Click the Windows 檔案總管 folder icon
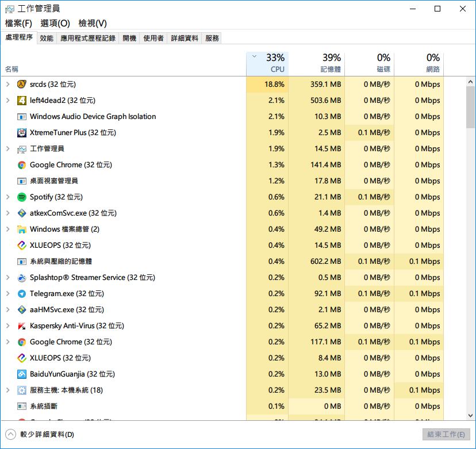This screenshot has width=476, height=449. 21,229
